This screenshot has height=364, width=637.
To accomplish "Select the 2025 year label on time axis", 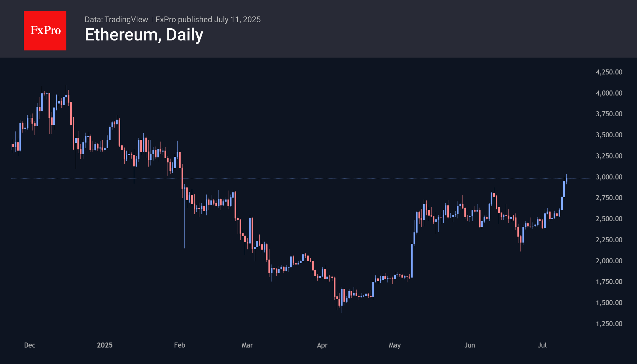I will pyautogui.click(x=105, y=345).
